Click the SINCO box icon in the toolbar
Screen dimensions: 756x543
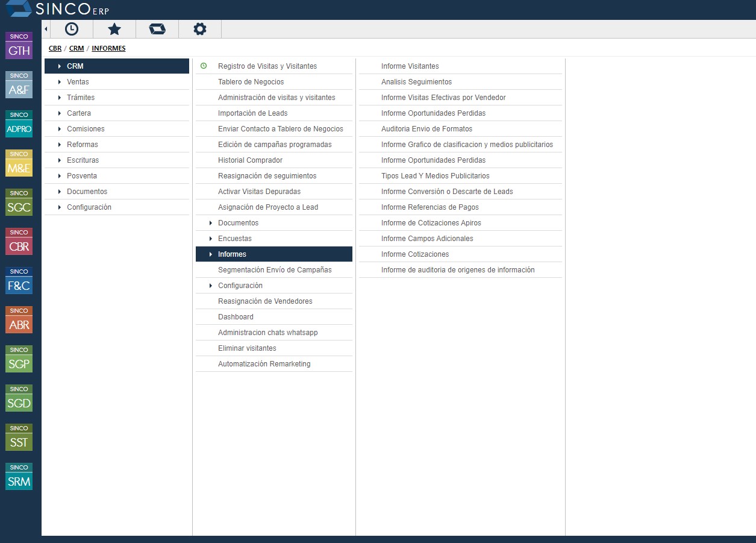[x=157, y=28]
